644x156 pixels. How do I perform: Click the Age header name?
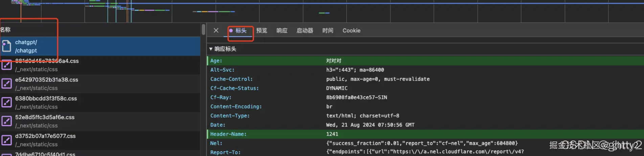(216, 61)
